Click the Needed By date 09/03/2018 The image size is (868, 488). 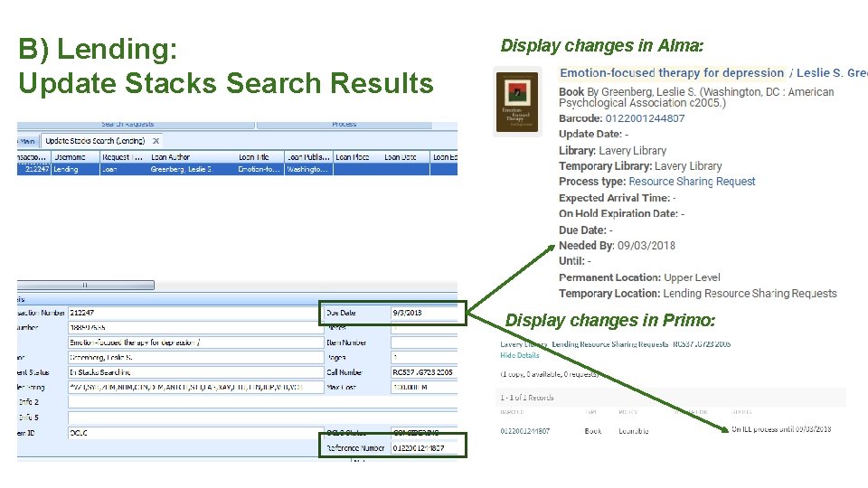(x=646, y=246)
